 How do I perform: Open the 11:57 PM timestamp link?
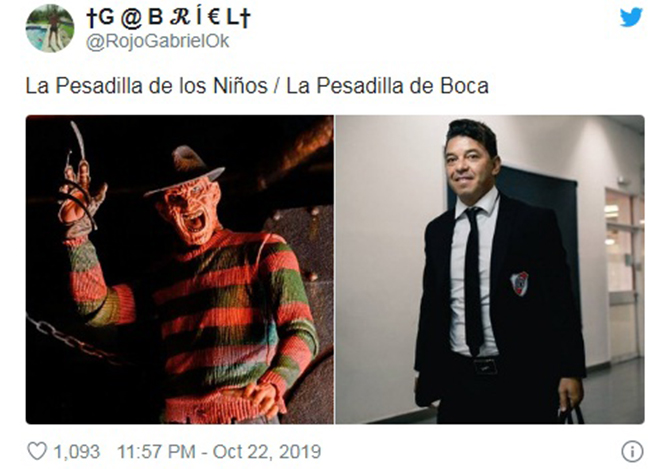pyautogui.click(x=156, y=452)
